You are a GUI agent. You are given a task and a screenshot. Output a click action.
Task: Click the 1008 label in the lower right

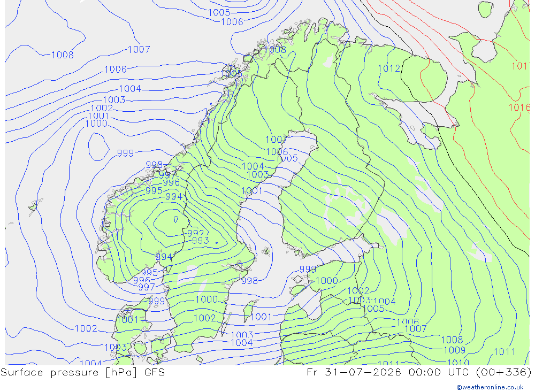(452, 340)
